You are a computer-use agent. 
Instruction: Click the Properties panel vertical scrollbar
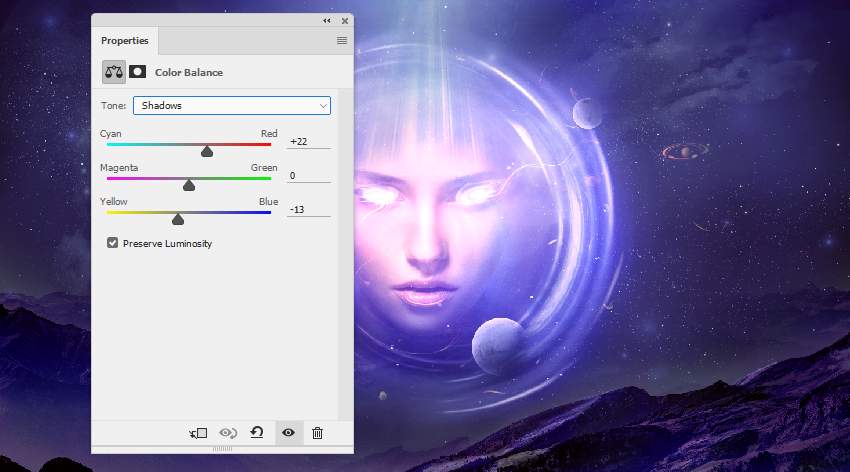pos(345,255)
